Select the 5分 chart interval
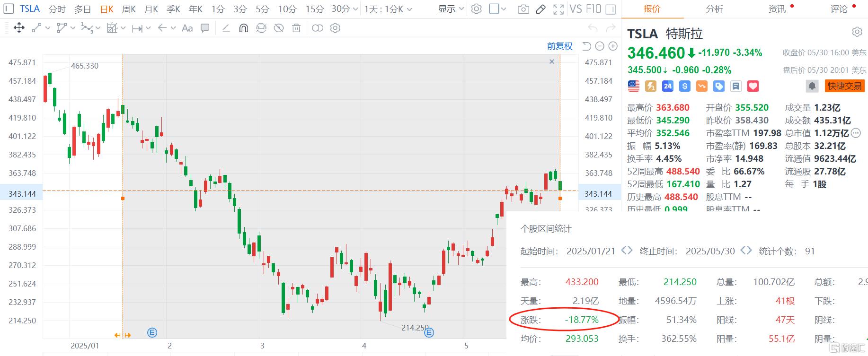The width and height of the screenshot is (868, 356). pos(262,9)
